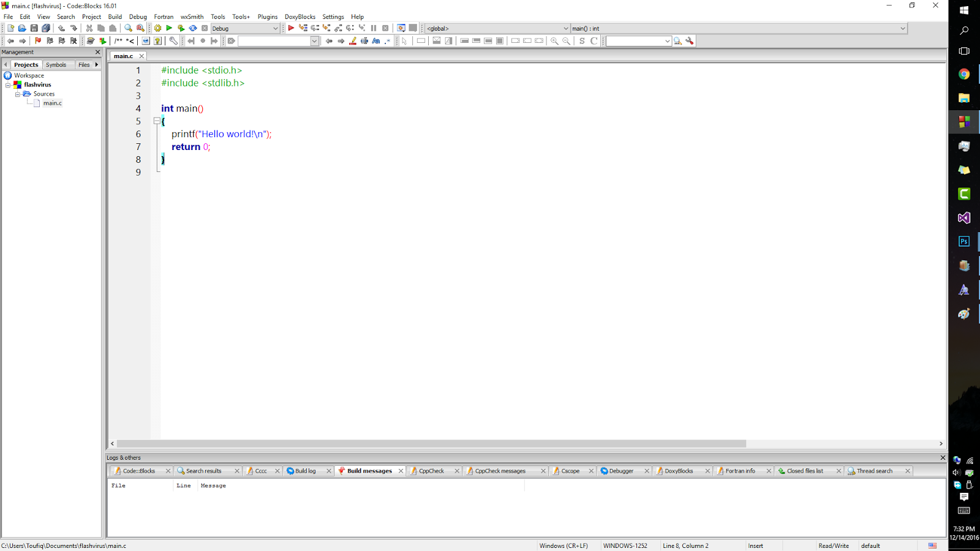The image size is (980, 551).
Task: Open Visual Studio from the taskbar
Action: (x=964, y=217)
